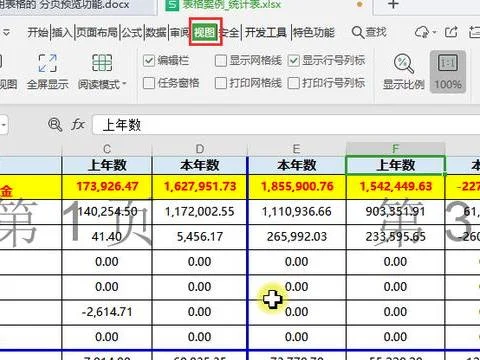Open the 显示比例 zoom dialog
The height and width of the screenshot is (360, 480).
click(x=404, y=71)
